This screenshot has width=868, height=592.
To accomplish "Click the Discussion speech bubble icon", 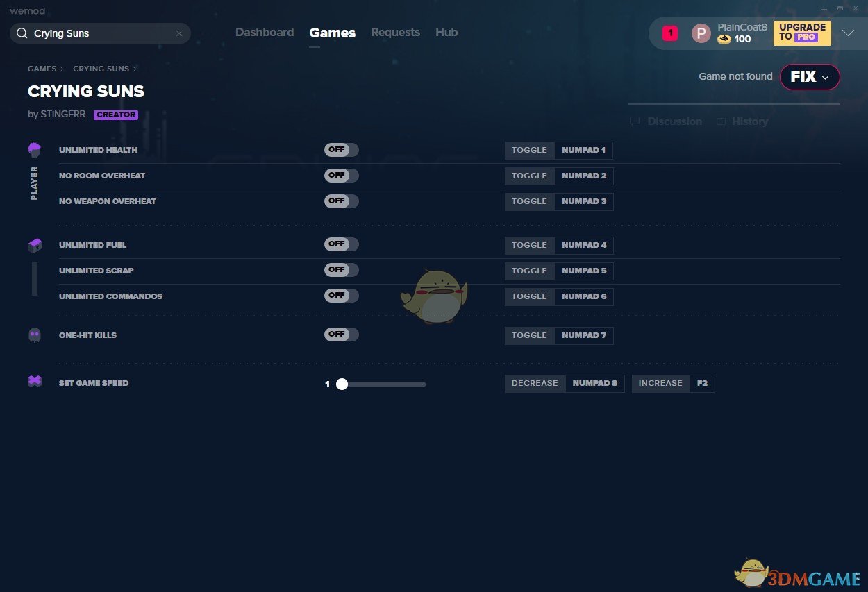I will tap(635, 121).
